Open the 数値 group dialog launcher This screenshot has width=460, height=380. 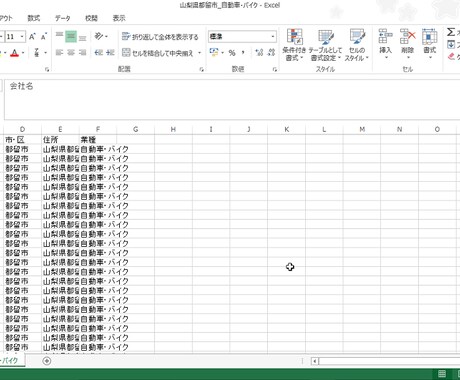pos(275,69)
